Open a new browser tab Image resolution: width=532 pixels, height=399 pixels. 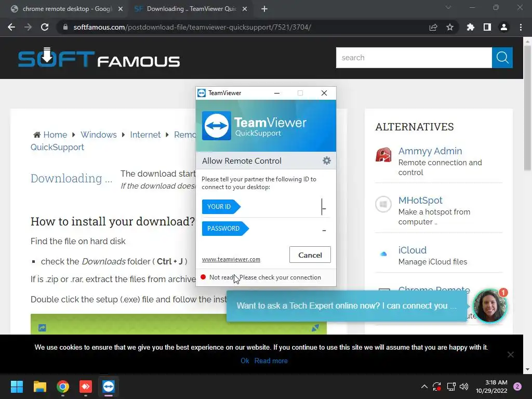264,9
